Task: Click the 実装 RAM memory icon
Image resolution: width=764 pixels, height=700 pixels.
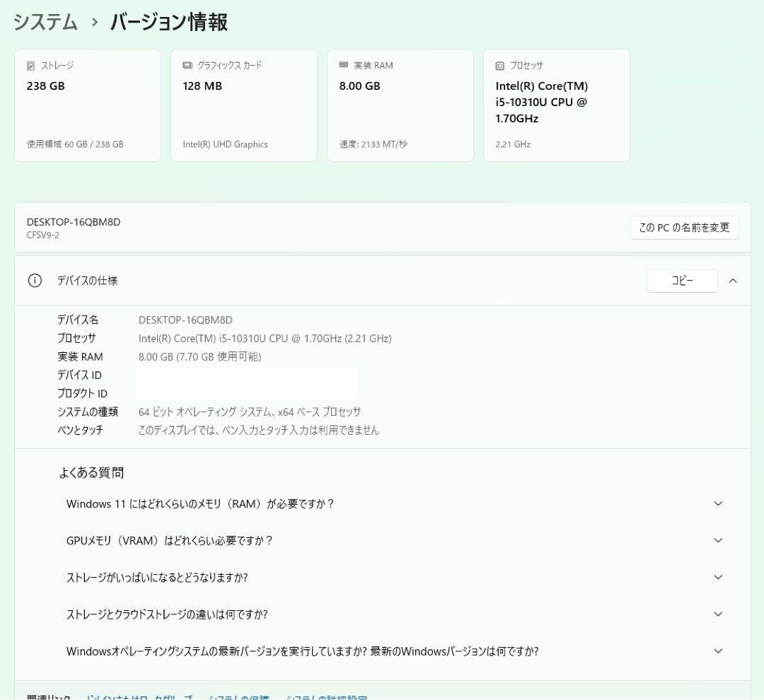Action: pyautogui.click(x=342, y=65)
